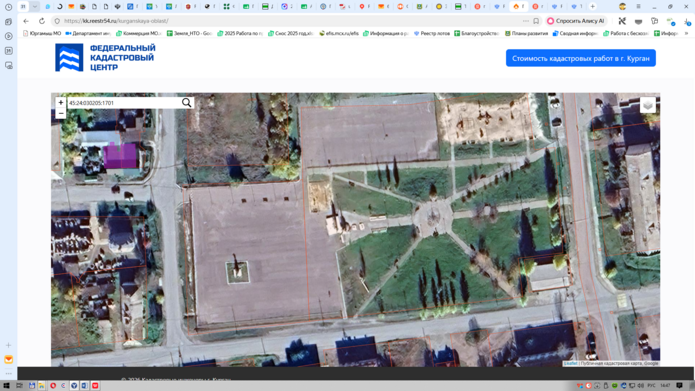Open the Планы развития bookmark
The height and width of the screenshot is (391, 695).
click(527, 33)
